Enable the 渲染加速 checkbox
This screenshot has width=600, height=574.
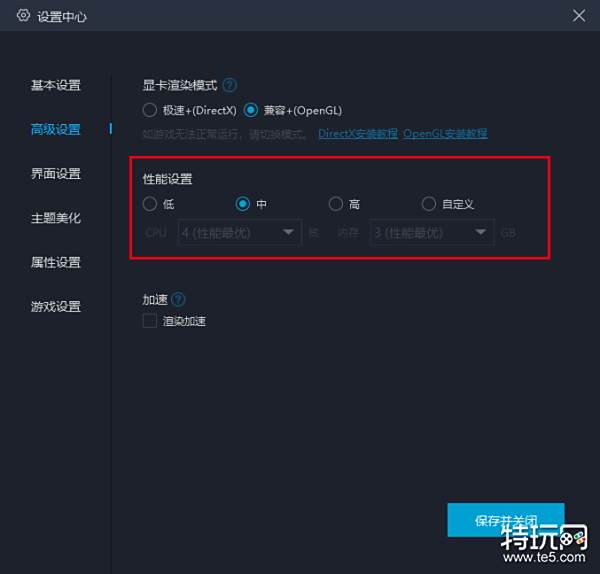click(150, 321)
